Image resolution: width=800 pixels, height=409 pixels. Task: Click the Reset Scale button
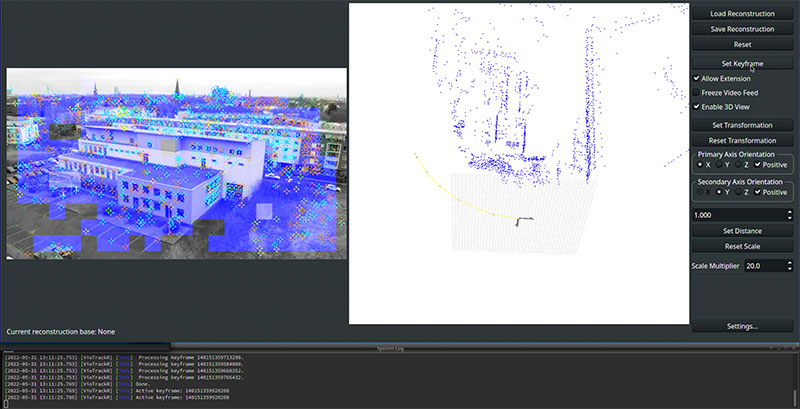[x=742, y=246]
